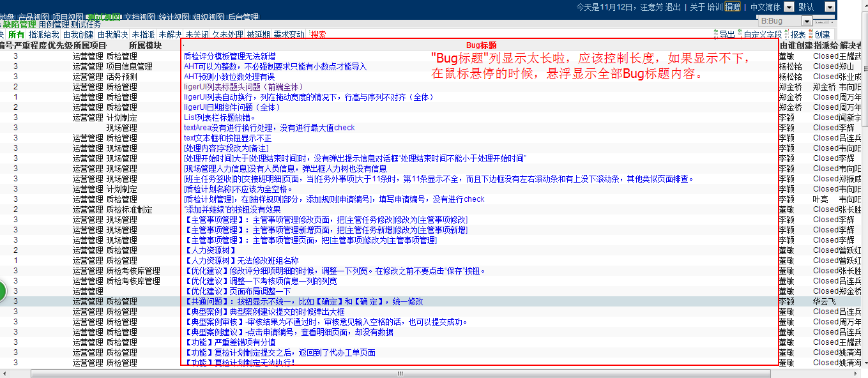Open bug '添加并继续'的按钮没有效果
Image resolution: width=868 pixels, height=378 pixels.
click(232, 209)
